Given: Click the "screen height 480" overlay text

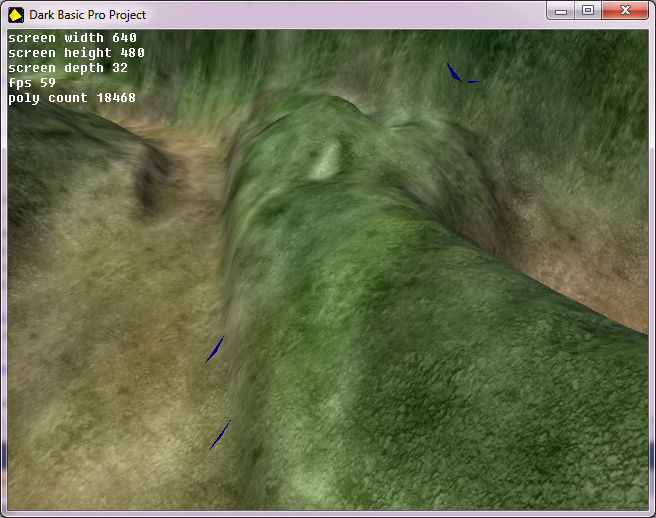Looking at the screenshot, I should click(76, 53).
